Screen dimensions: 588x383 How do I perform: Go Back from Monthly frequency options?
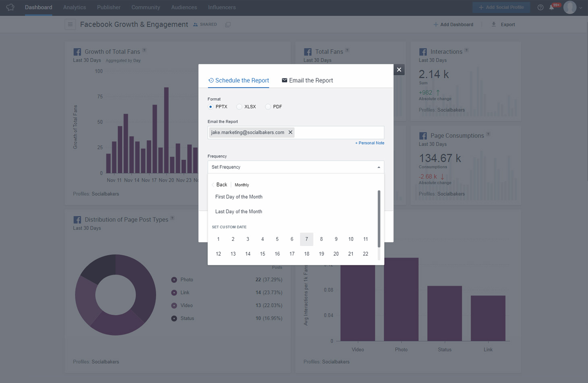[x=219, y=185]
